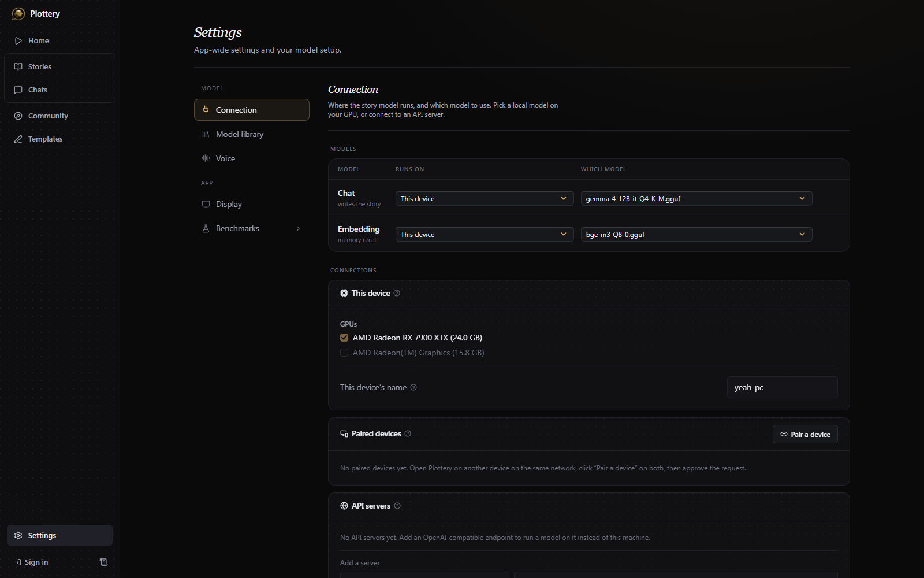Screen dimensions: 924x578
Task: Open Settings in sidebar
Action: [x=60, y=536]
